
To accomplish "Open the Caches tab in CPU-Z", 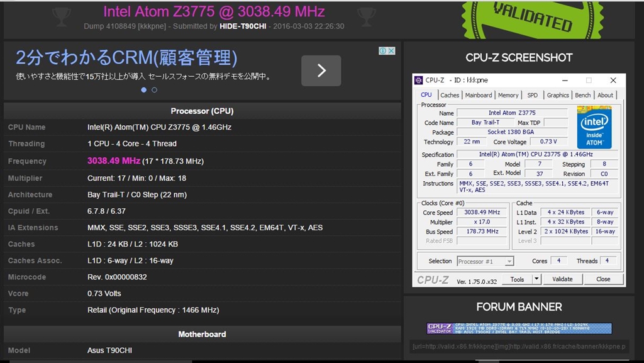I will click(450, 95).
